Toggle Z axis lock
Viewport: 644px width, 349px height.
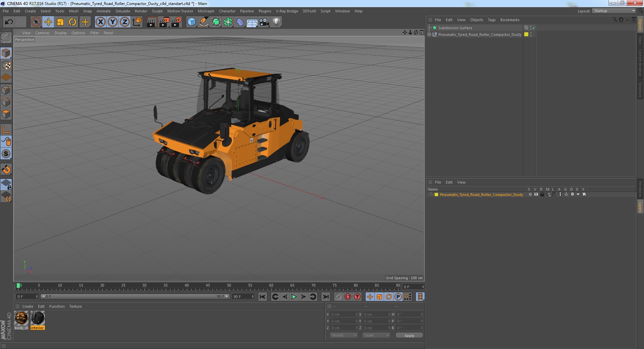pos(125,22)
